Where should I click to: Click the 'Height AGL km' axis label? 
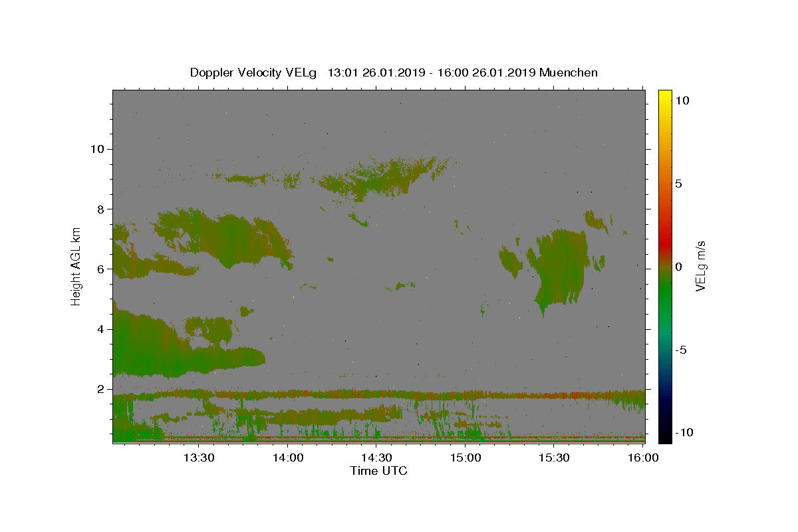coord(76,266)
